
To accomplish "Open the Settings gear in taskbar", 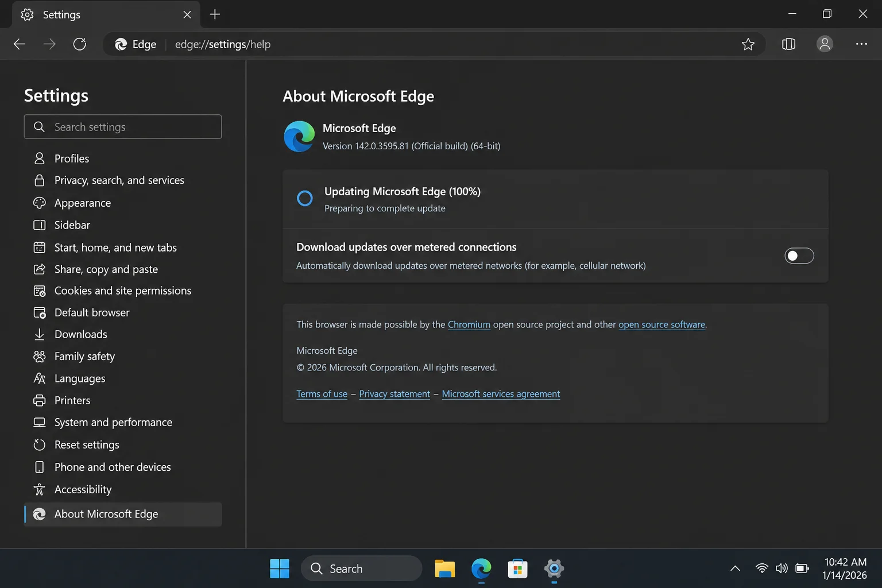I will coord(554,568).
